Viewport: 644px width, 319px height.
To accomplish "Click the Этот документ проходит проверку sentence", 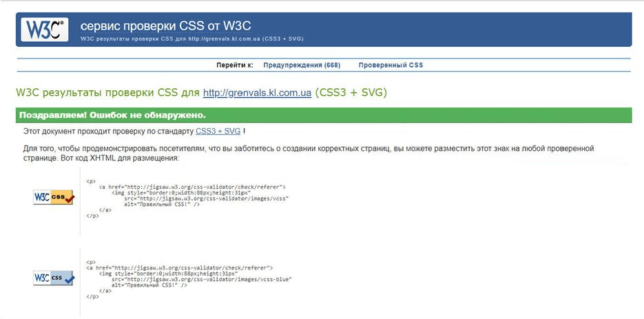I will point(134,132).
